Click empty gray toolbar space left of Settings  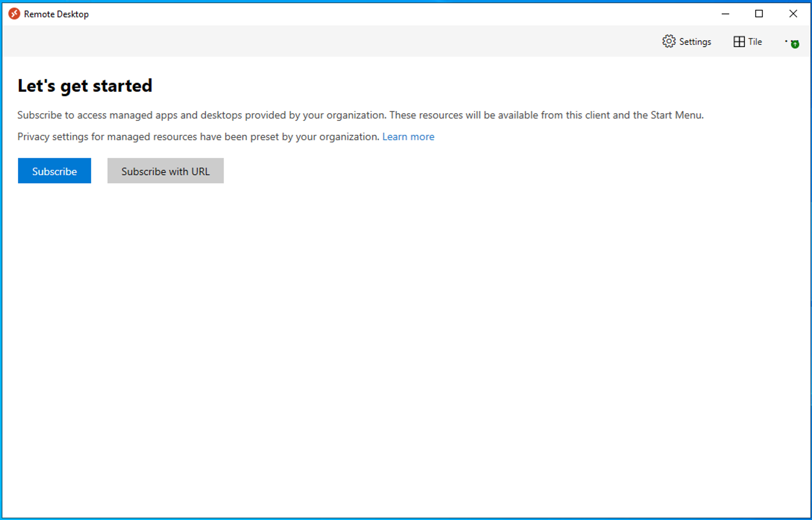point(336,41)
